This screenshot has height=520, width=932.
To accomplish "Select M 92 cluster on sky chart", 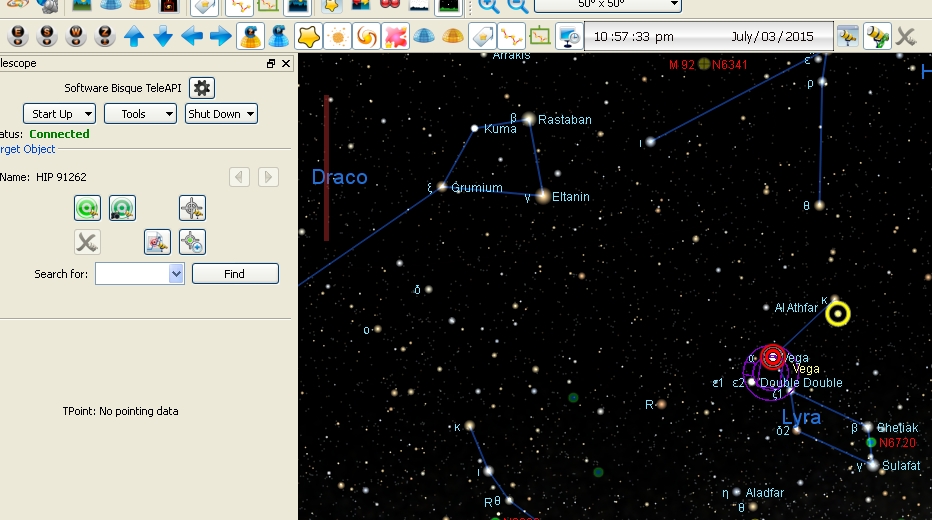I will [x=704, y=64].
